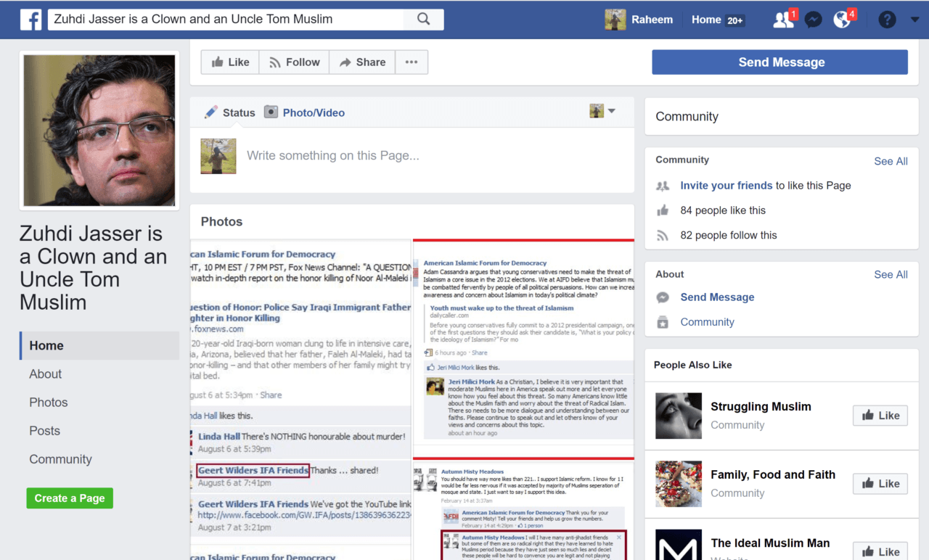Click the follow feed icon beside 82 people
Viewport: 929px width, 560px height.
pyautogui.click(x=662, y=235)
